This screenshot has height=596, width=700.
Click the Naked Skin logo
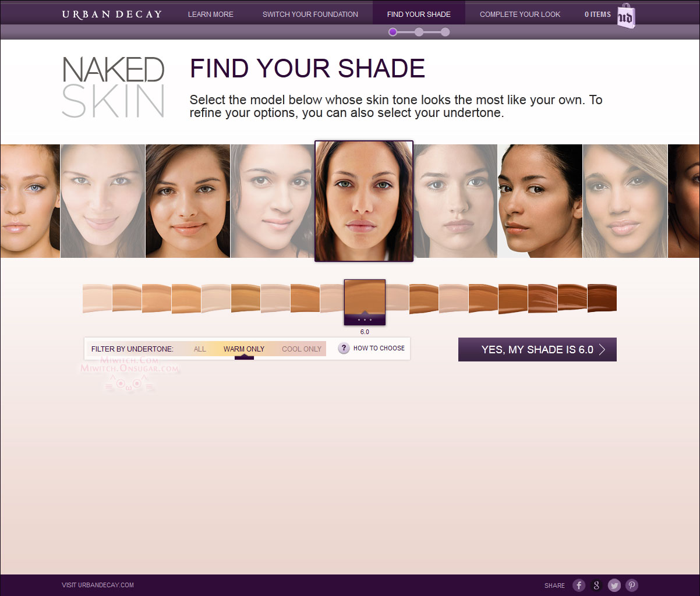(x=113, y=87)
